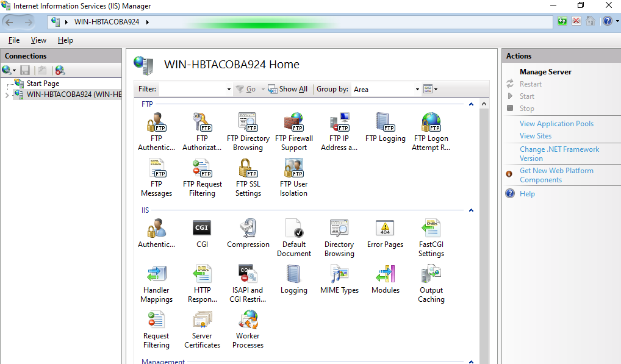The height and width of the screenshot is (364, 621).
Task: Open Handler Mappings
Action: pyautogui.click(x=156, y=284)
